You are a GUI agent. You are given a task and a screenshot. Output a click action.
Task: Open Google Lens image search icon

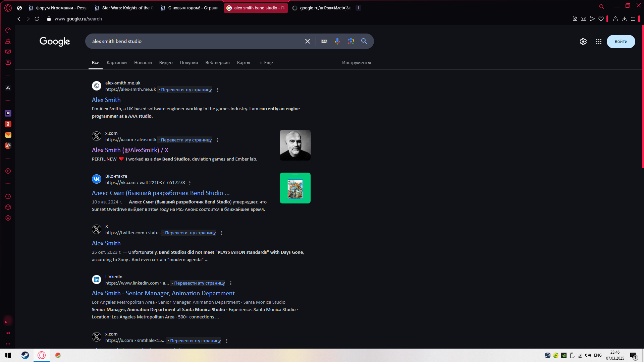coord(351,41)
